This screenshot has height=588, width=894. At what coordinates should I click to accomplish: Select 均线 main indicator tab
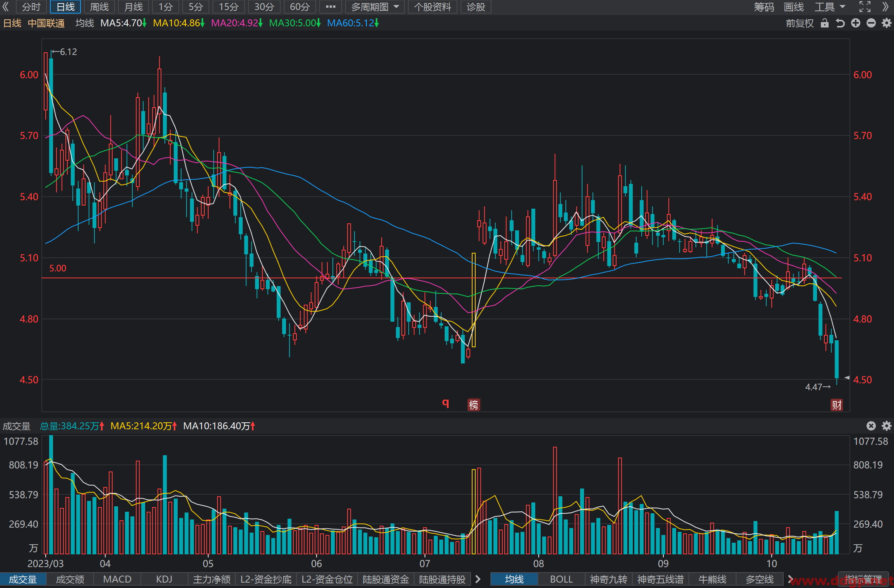[514, 579]
